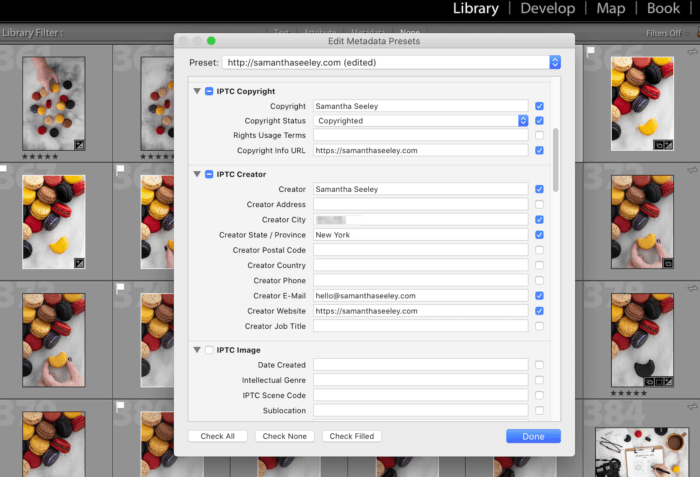Click the Rights Usage Terms field
This screenshot has width=700, height=477.
click(421, 135)
